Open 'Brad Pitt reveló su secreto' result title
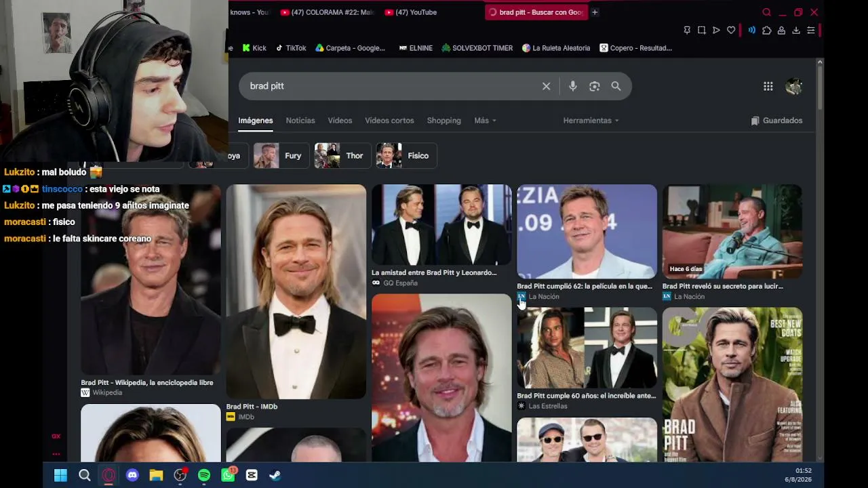868x488 pixels. [x=723, y=286]
